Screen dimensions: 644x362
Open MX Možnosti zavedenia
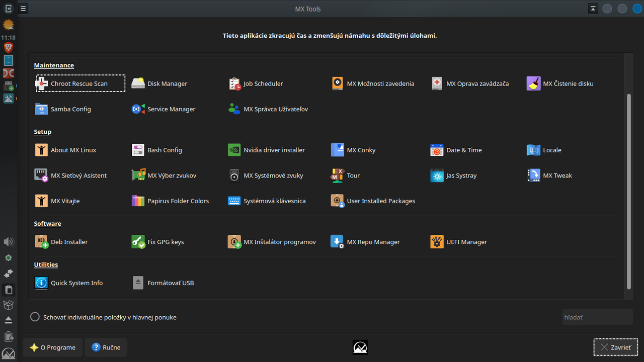coord(373,83)
